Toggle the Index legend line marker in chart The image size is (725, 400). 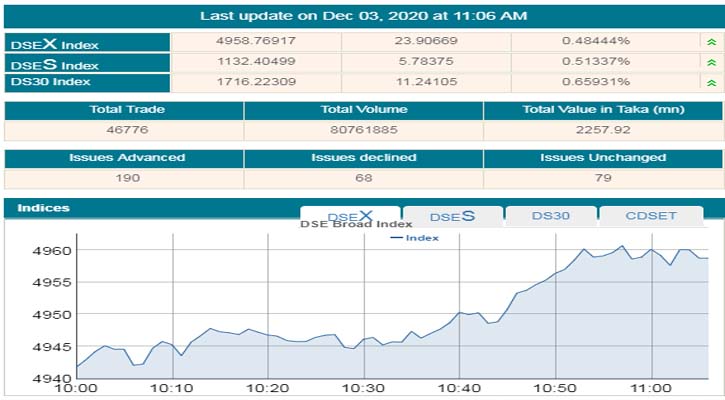(x=396, y=238)
